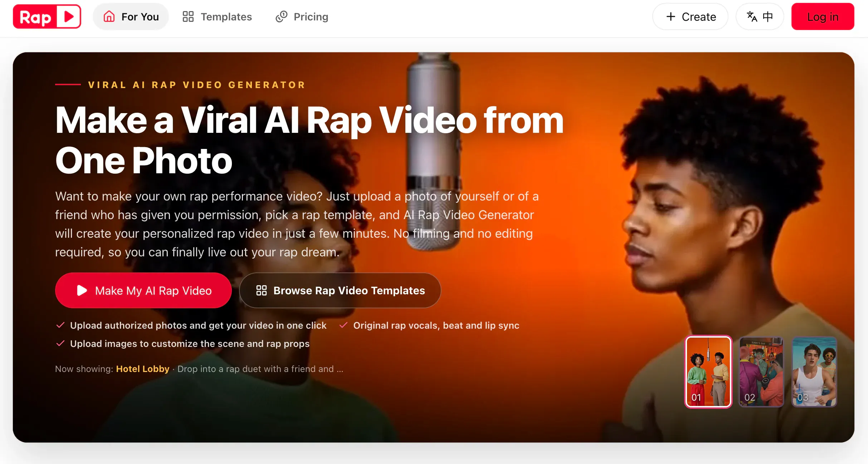868x464 pixels.
Task: Click the Log in button
Action: pyautogui.click(x=823, y=16)
